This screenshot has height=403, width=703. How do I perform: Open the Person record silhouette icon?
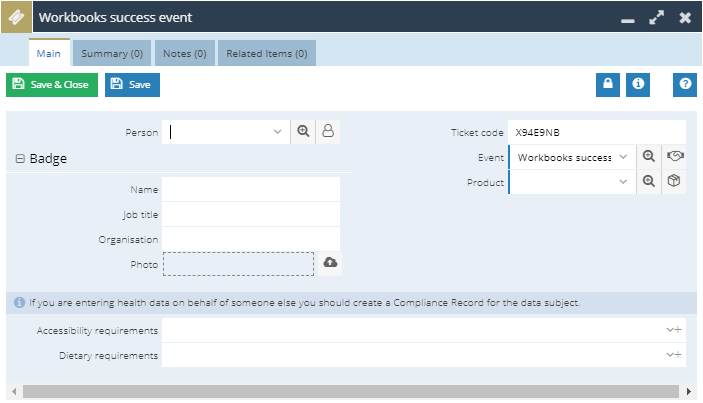328,132
